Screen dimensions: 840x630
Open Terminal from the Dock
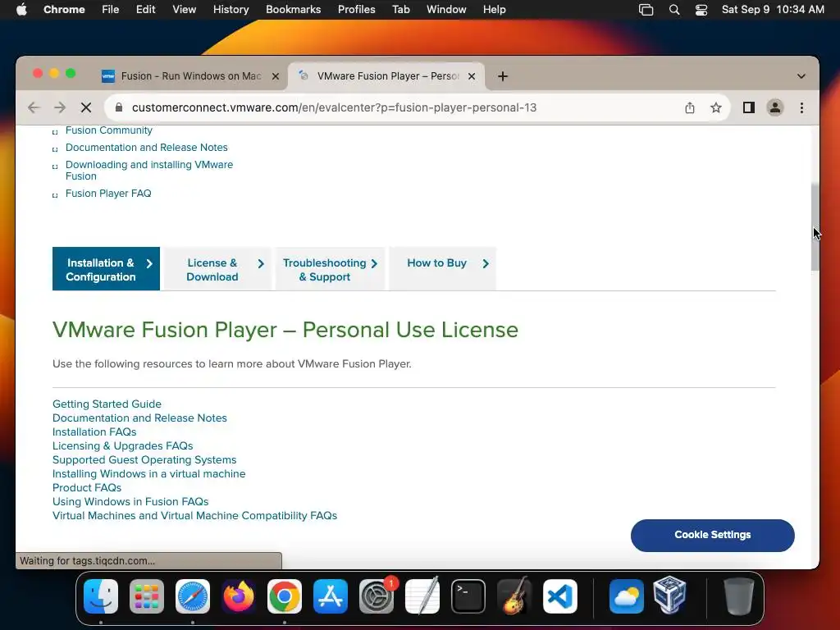pyautogui.click(x=468, y=596)
